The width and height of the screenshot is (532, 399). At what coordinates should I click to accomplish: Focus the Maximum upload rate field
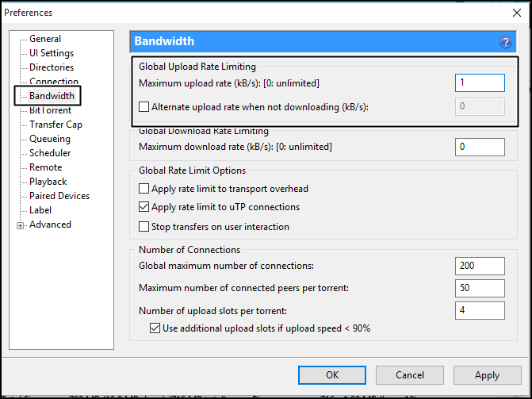click(480, 82)
